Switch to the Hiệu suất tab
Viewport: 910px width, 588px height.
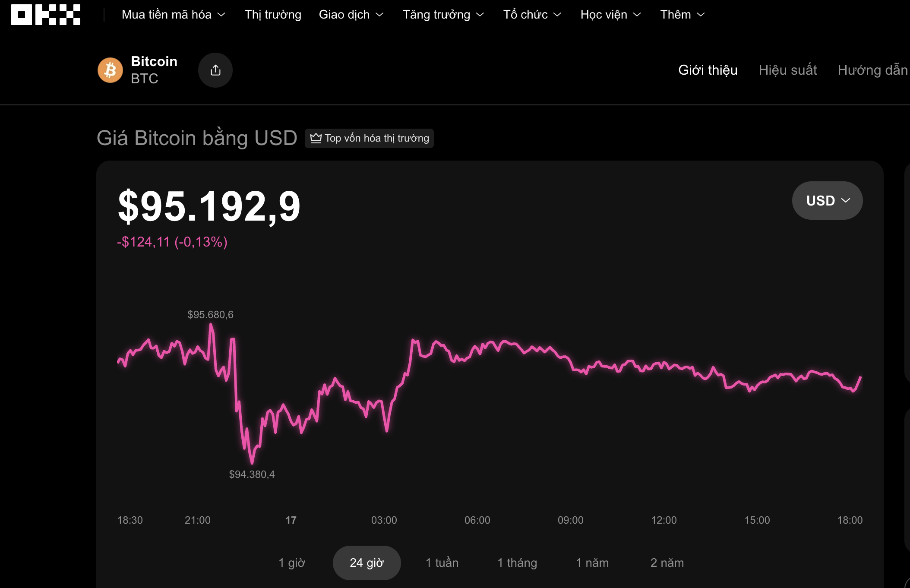[788, 70]
